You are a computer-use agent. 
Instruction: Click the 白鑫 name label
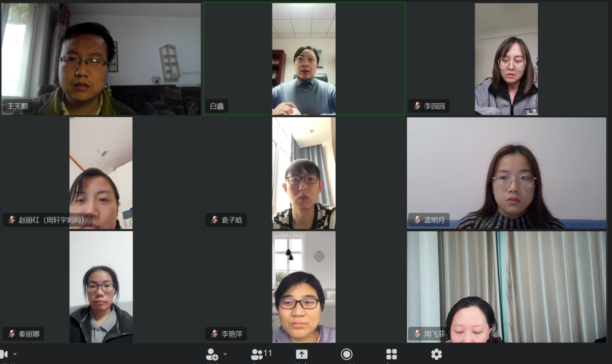(x=217, y=106)
